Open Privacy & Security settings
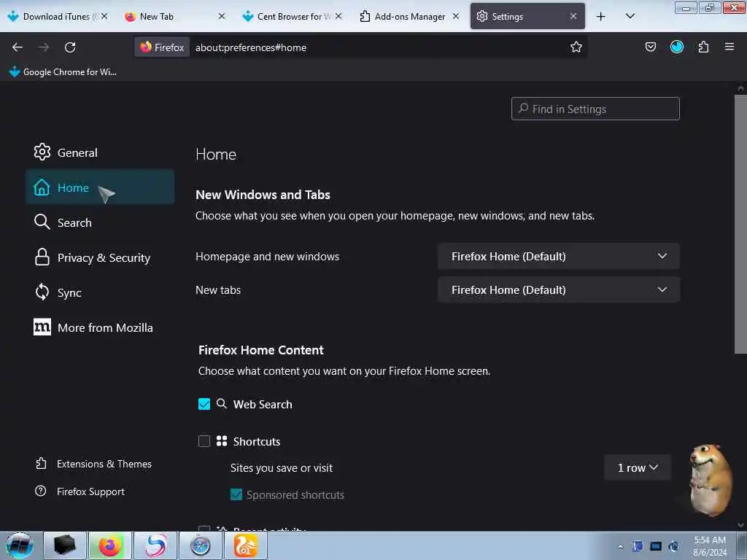The image size is (747, 560). 100,257
